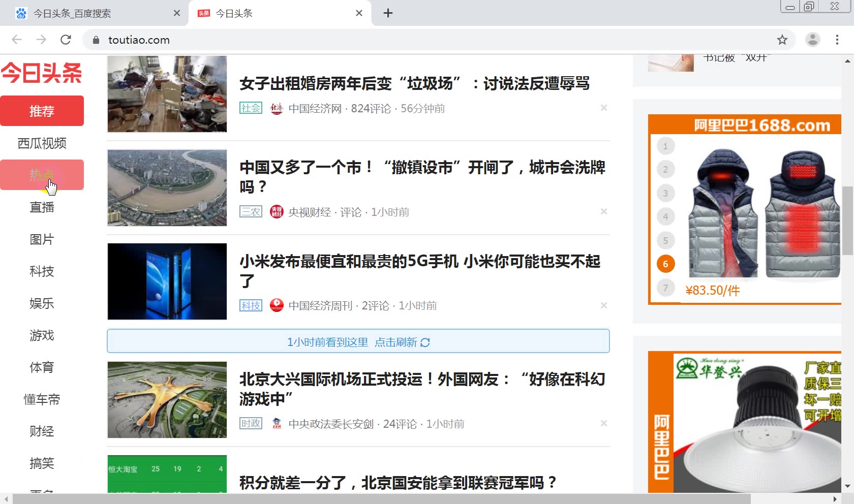Open the 直播 channel
Screen dimensions: 854x504
click(x=42, y=207)
